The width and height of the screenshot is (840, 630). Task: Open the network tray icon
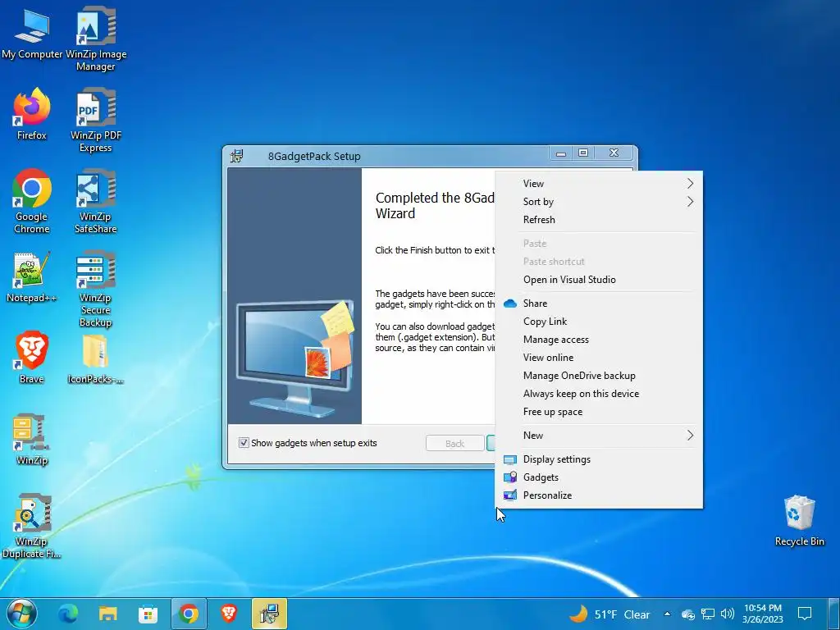pos(708,614)
